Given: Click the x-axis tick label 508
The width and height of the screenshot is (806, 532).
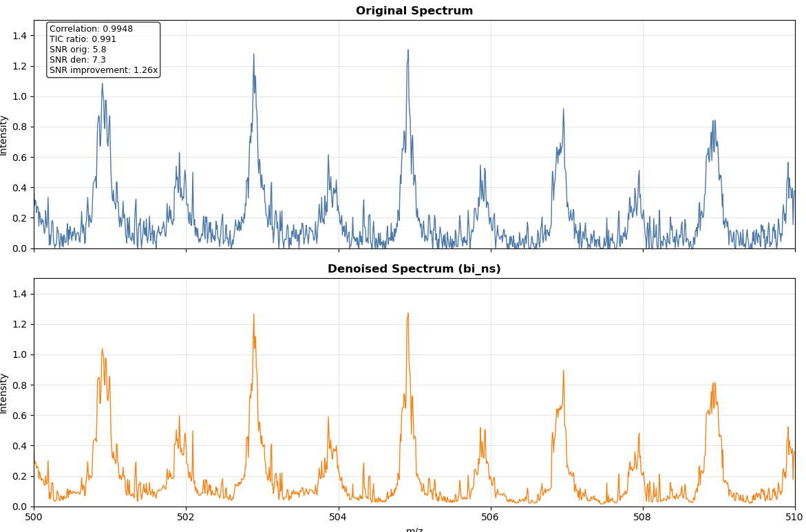Looking at the screenshot, I should 643,517.
